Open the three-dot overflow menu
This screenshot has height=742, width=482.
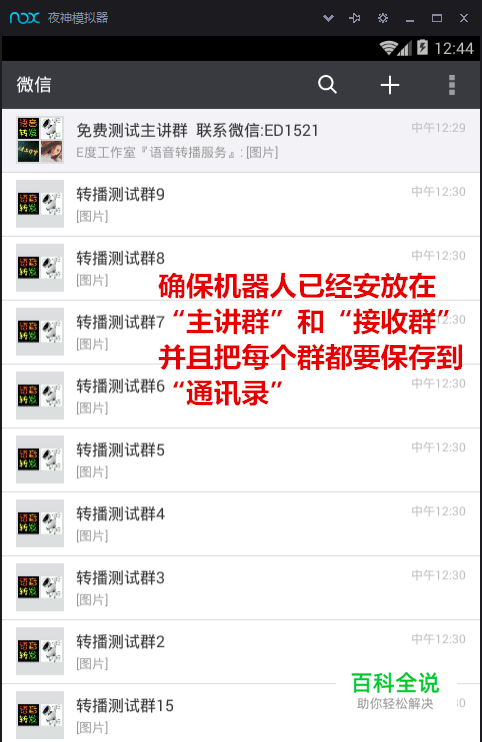(x=452, y=85)
